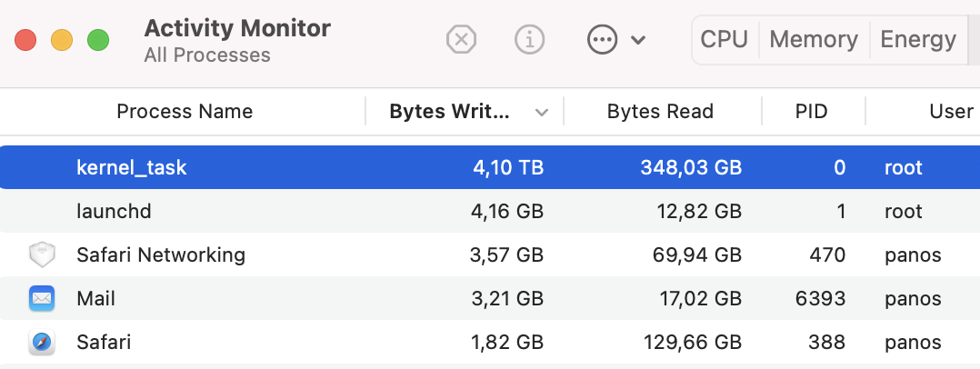The height and width of the screenshot is (369, 980).
Task: Sort by Process Name column
Action: click(185, 112)
